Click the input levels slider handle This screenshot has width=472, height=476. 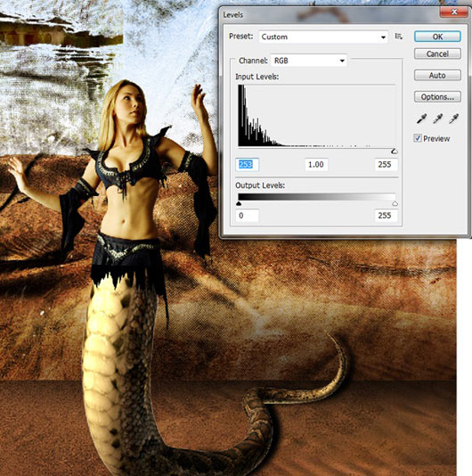(x=394, y=152)
